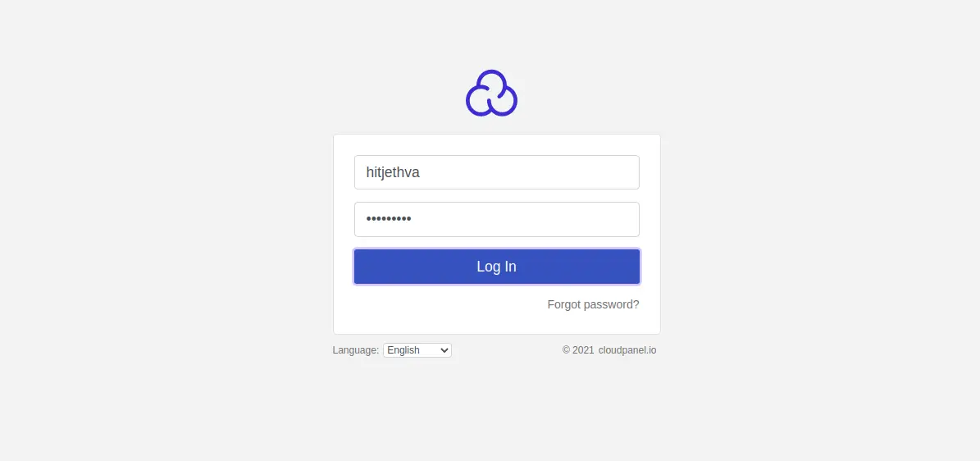
Task: Click the © 2021 copyright text
Action: tap(577, 350)
